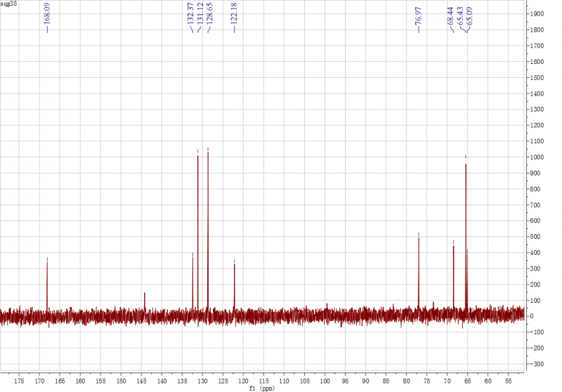Select the 68.44 peak label

pos(450,16)
